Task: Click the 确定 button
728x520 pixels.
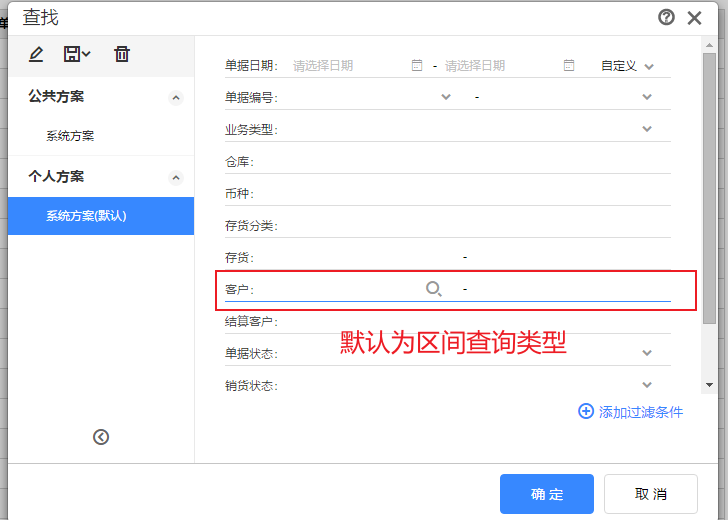Action: click(x=547, y=494)
